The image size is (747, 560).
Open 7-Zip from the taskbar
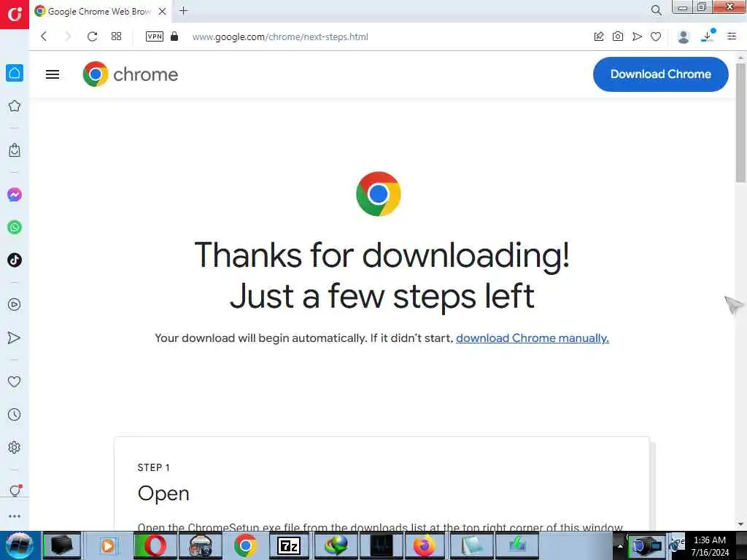[x=289, y=545]
